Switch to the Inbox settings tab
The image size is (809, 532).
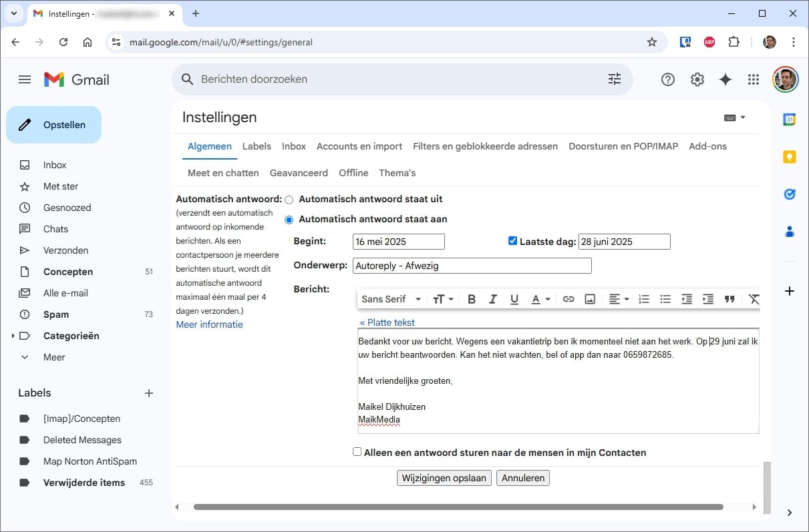click(x=294, y=146)
